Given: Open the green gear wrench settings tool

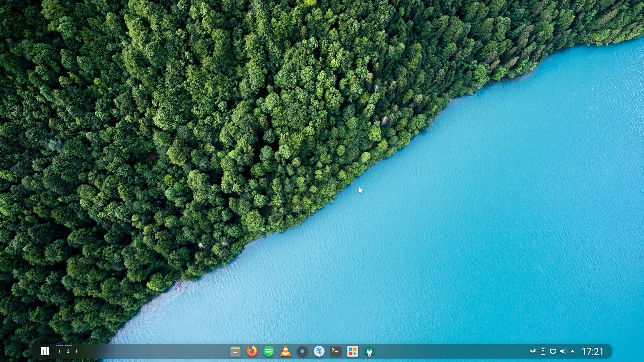Looking at the screenshot, I should click(x=369, y=351).
